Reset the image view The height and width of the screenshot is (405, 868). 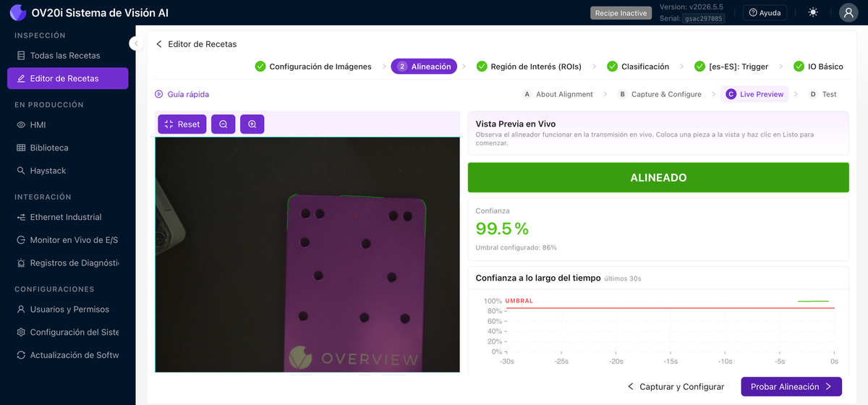[182, 124]
